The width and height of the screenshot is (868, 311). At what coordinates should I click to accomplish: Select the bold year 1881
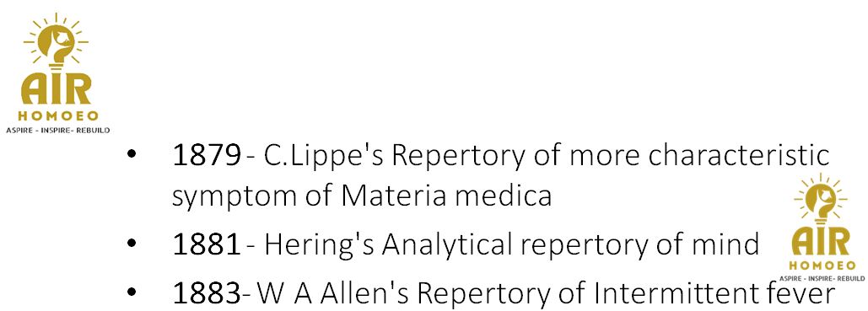click(x=207, y=244)
